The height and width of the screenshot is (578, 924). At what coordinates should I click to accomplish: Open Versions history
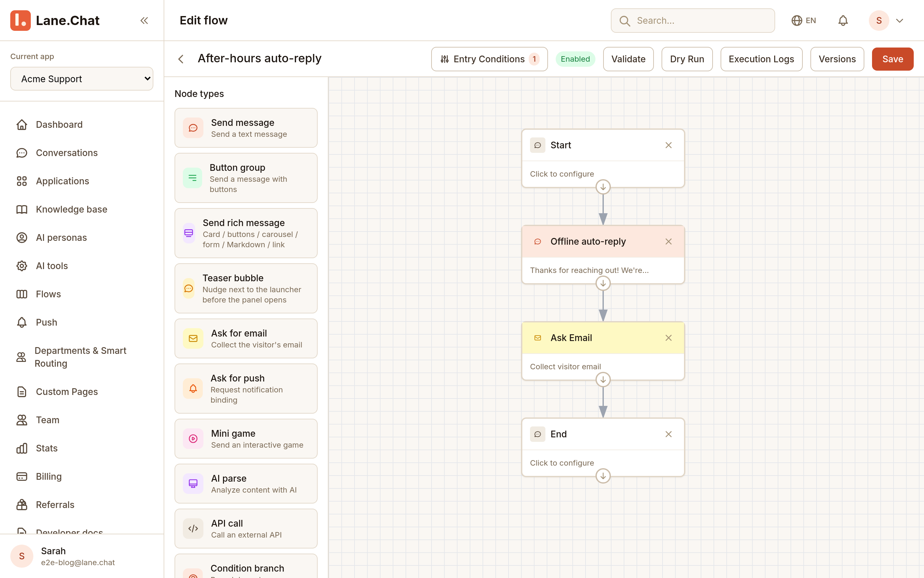(837, 59)
